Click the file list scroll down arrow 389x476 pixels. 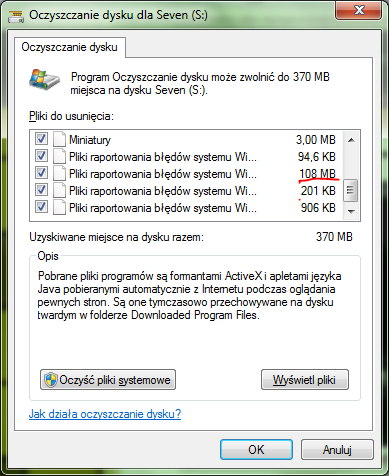coord(351,211)
